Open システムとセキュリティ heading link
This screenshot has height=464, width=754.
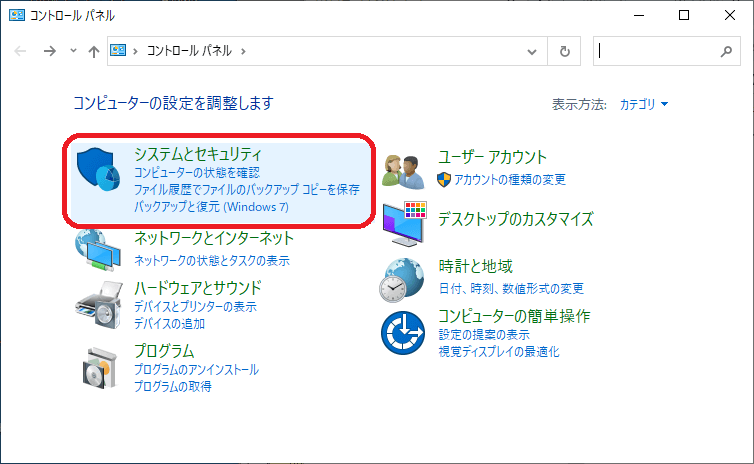pyautogui.click(x=197, y=155)
